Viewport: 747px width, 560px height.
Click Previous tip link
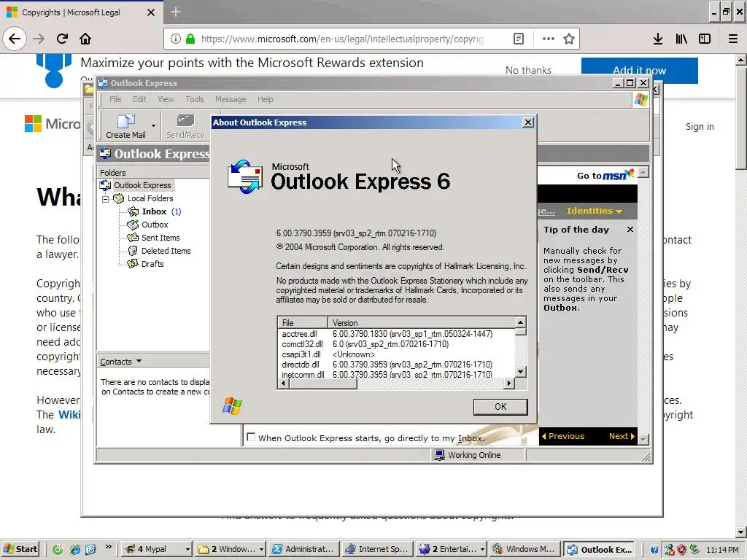pos(562,436)
